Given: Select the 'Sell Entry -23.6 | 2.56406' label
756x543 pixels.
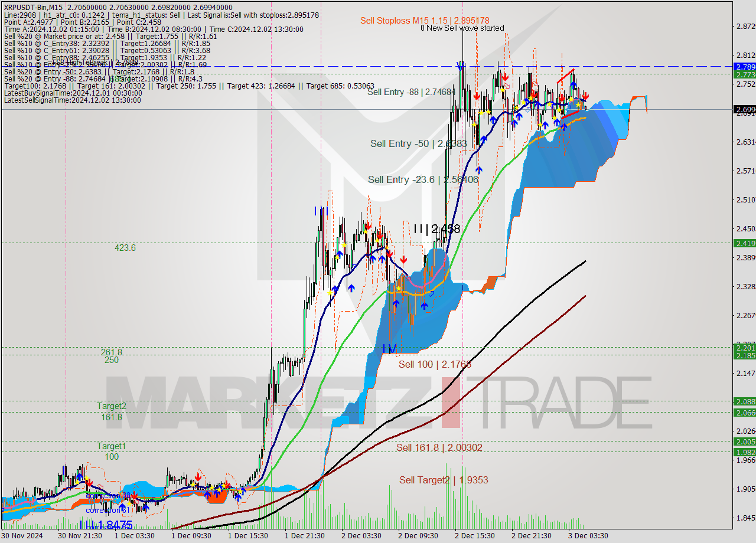Looking at the screenshot, I should click(423, 179).
